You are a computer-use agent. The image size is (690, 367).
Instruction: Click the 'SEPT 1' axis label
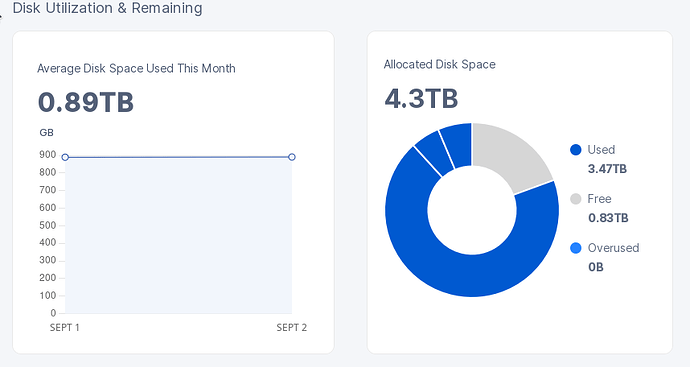coord(65,328)
